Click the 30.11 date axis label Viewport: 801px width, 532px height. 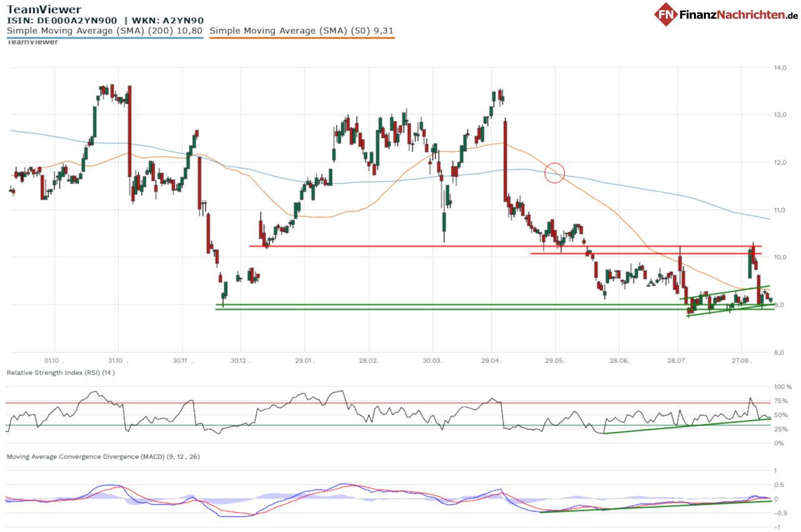[183, 362]
